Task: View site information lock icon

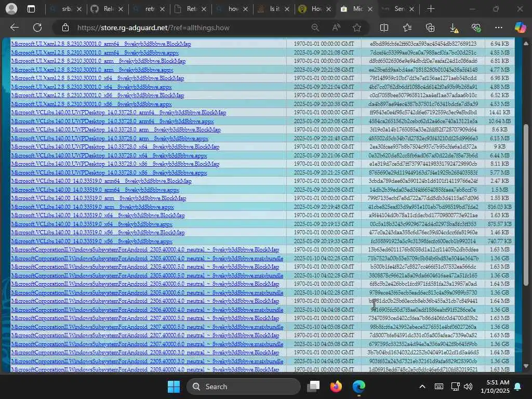Action: tap(65, 28)
